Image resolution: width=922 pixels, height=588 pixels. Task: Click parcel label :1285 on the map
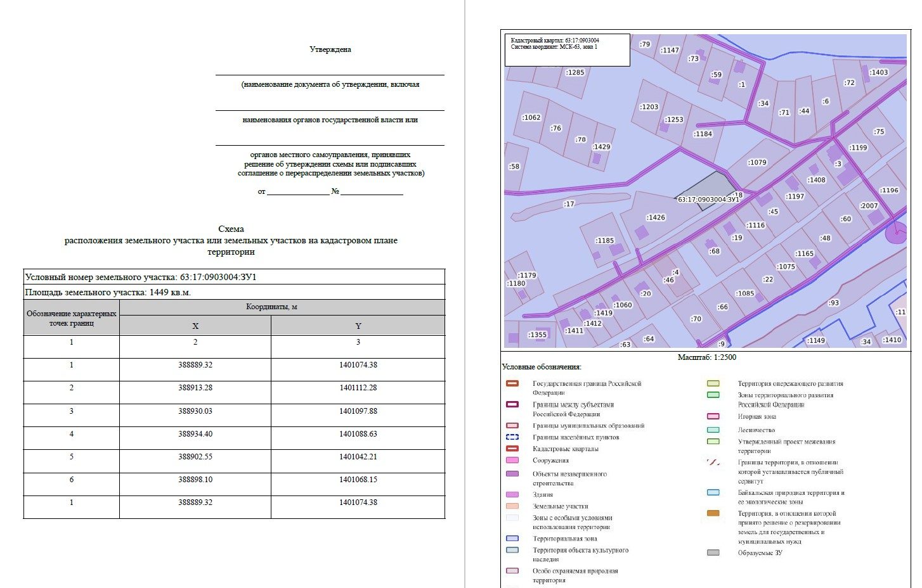click(x=575, y=72)
